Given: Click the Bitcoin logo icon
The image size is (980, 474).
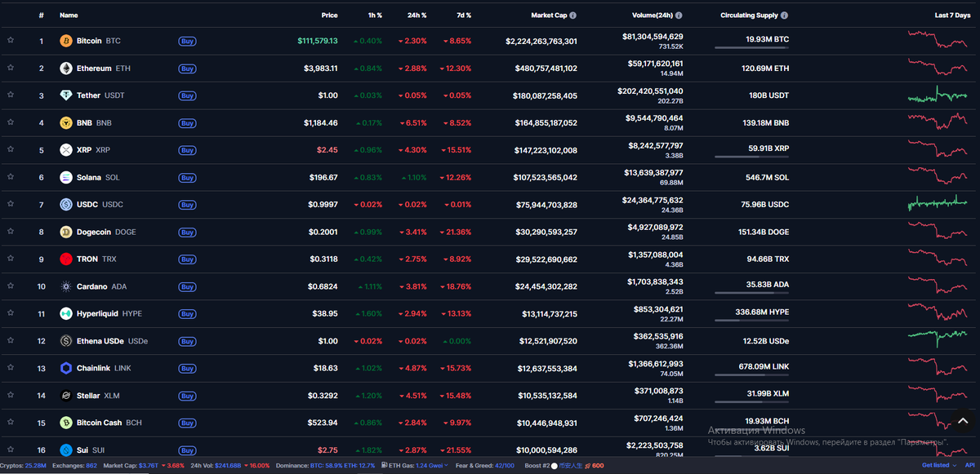Looking at the screenshot, I should click(x=65, y=40).
